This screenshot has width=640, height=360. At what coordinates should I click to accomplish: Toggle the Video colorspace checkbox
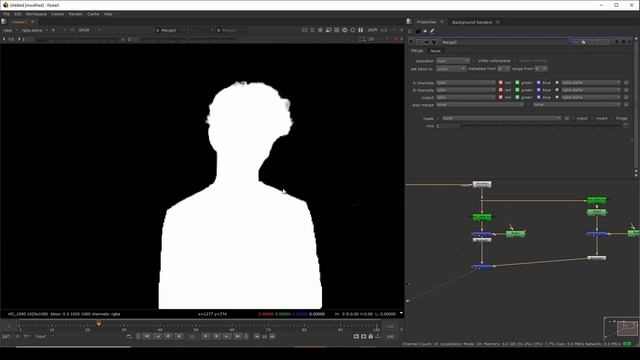474,61
